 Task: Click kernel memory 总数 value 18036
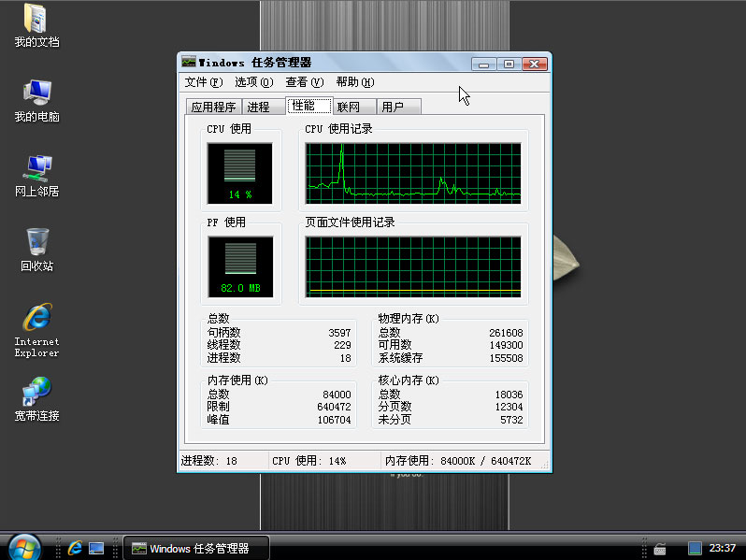(x=509, y=395)
